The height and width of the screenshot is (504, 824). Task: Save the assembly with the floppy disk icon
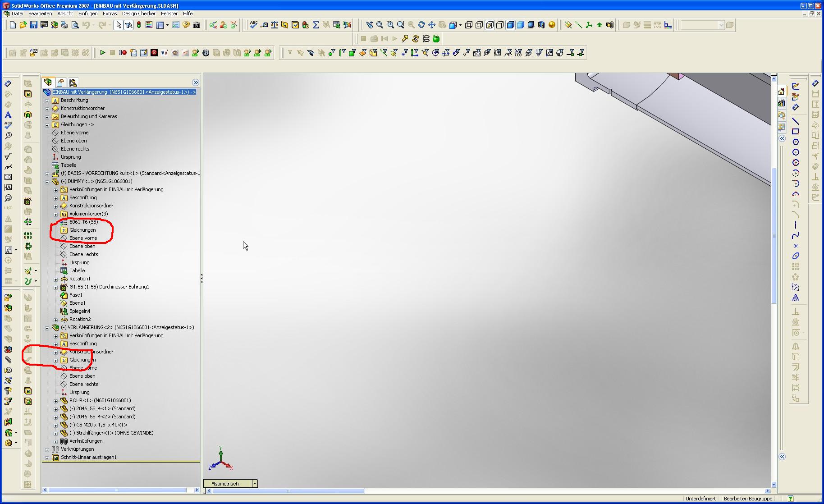33,25
